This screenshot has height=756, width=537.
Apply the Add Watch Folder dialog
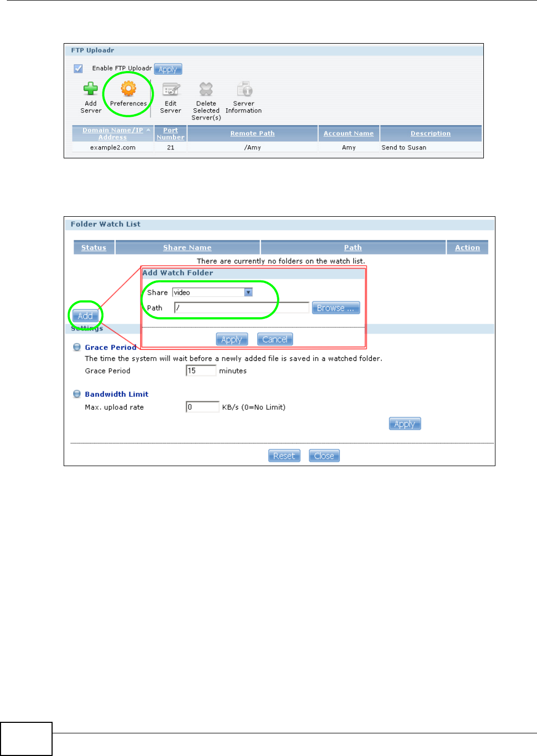tap(232, 339)
